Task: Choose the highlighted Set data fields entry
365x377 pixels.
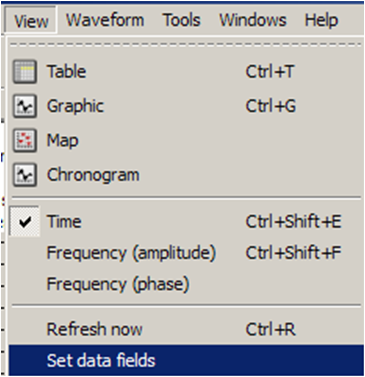Action: point(186,360)
